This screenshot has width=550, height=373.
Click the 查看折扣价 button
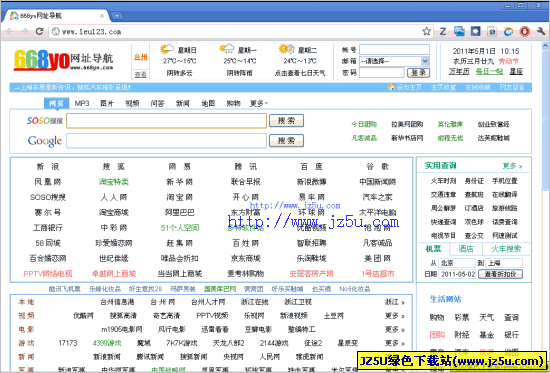[x=500, y=274]
